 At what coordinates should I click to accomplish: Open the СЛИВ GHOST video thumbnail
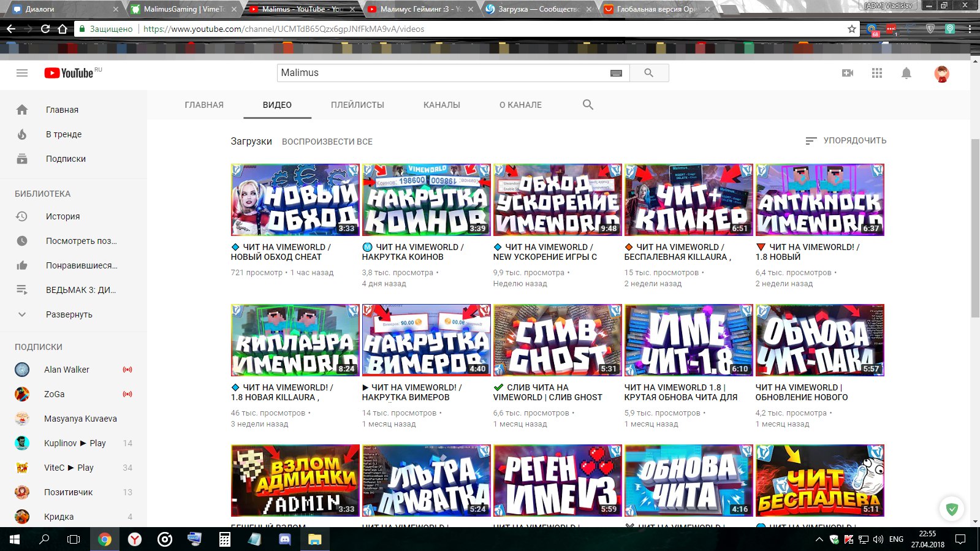557,340
